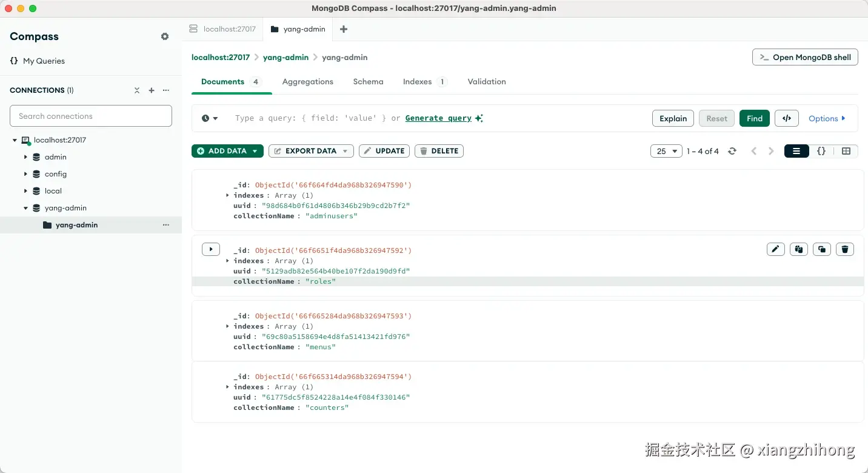Edit the roles document pencil icon
This screenshot has width=868, height=473.
[x=776, y=249]
